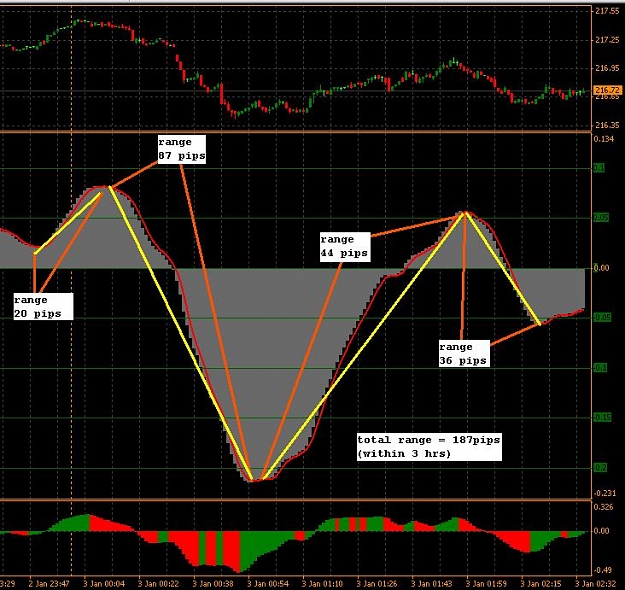This screenshot has width=625, height=590.
Task: Click the 3 Jan 02:15 time label
Action: click(541, 584)
